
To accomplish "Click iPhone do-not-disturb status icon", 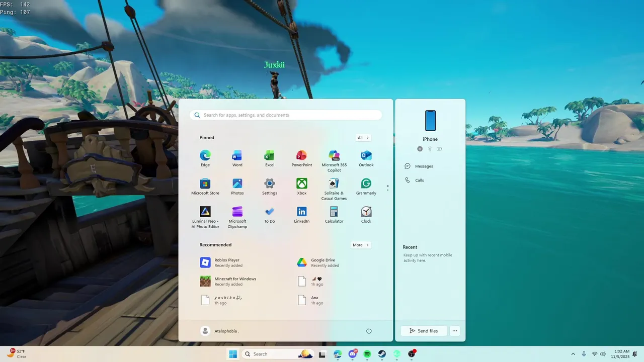I will [x=420, y=149].
